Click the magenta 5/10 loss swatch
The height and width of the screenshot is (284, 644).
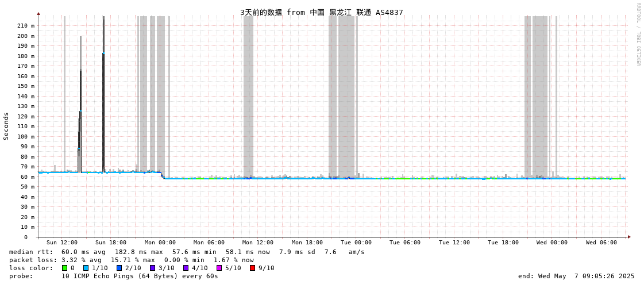pyautogui.click(x=219, y=268)
